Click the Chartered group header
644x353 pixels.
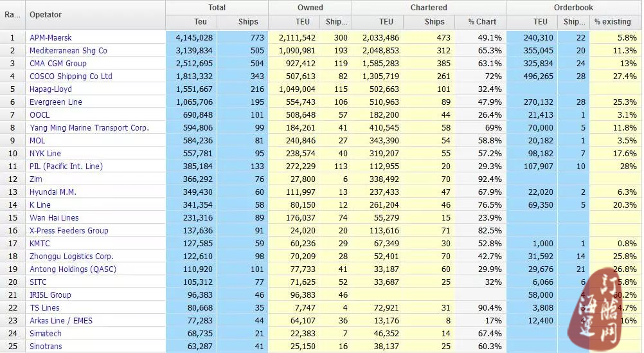click(429, 8)
